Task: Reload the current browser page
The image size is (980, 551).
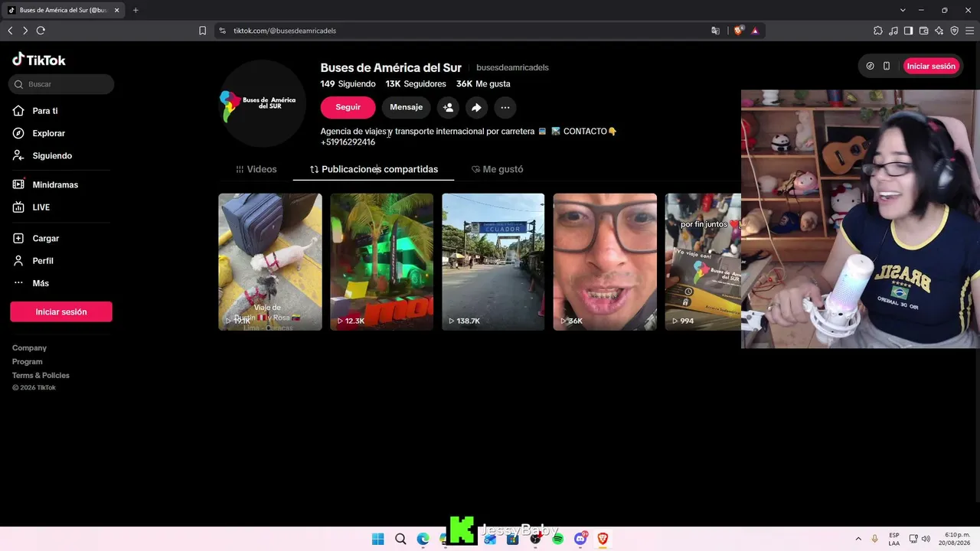Action: (x=41, y=31)
